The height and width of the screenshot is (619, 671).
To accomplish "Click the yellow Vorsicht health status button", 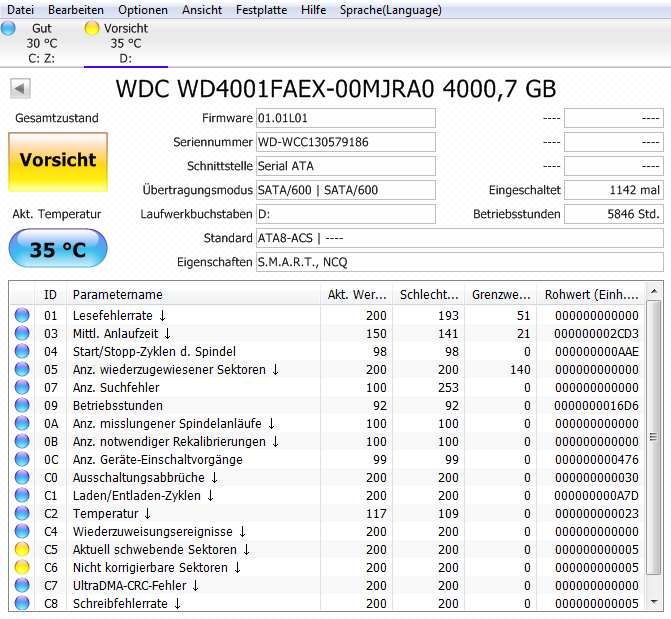I will click(58, 161).
